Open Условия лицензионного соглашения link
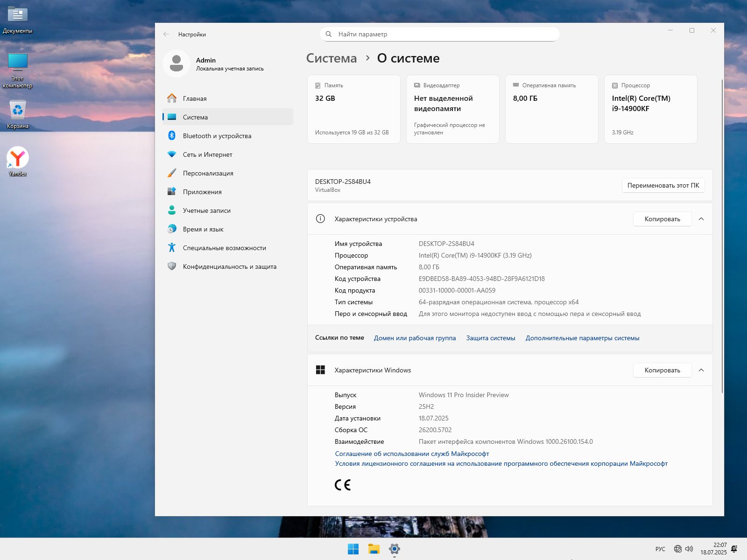The width and height of the screenshot is (747, 560). click(x=501, y=463)
